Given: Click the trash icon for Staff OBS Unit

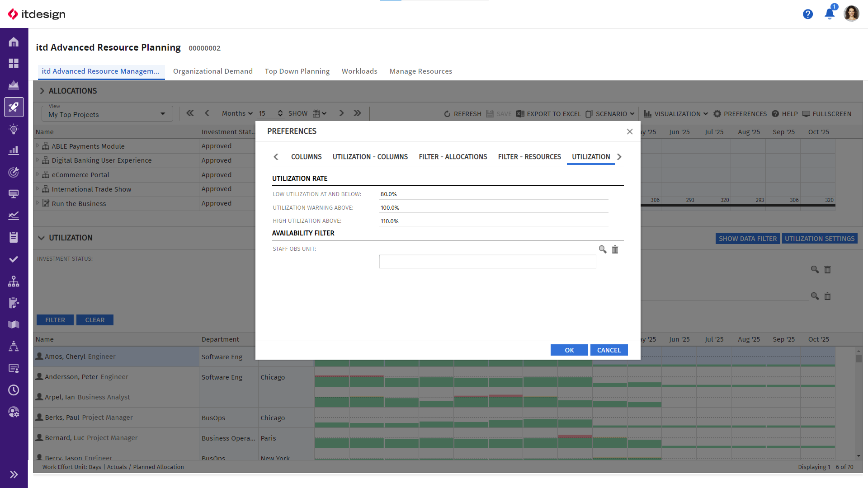Looking at the screenshot, I should click(x=615, y=249).
